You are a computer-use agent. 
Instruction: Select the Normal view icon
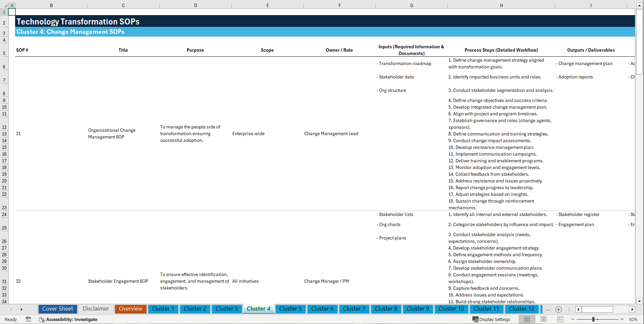[526, 319]
